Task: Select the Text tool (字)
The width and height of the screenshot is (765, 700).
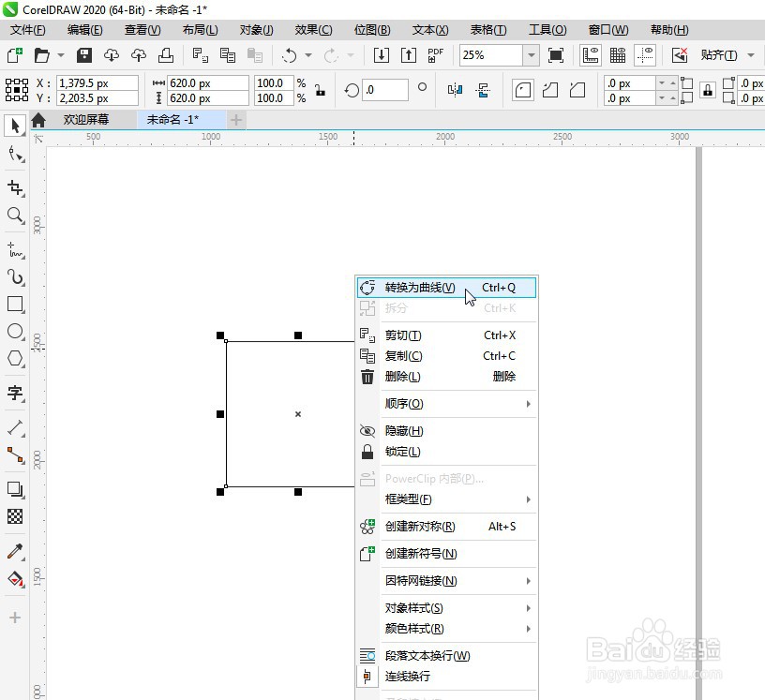Action: [x=15, y=393]
